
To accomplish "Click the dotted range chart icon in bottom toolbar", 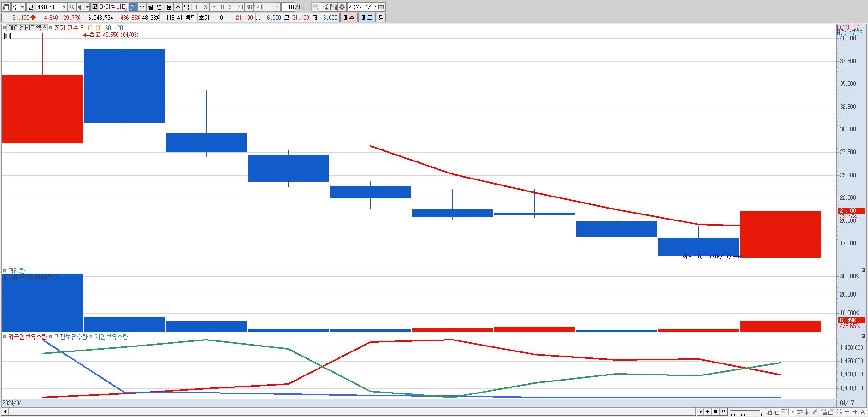I will 785,412.
